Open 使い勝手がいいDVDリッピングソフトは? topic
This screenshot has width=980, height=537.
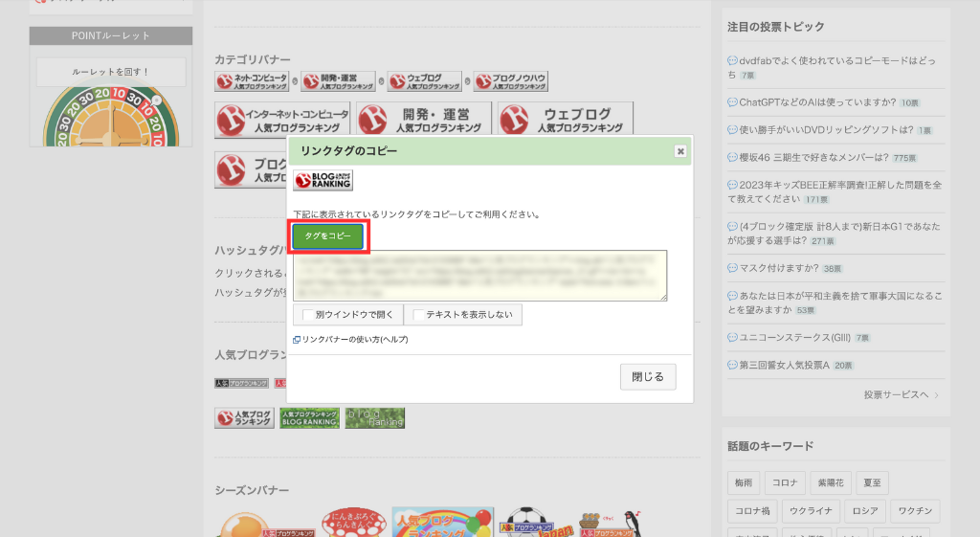[x=826, y=130]
